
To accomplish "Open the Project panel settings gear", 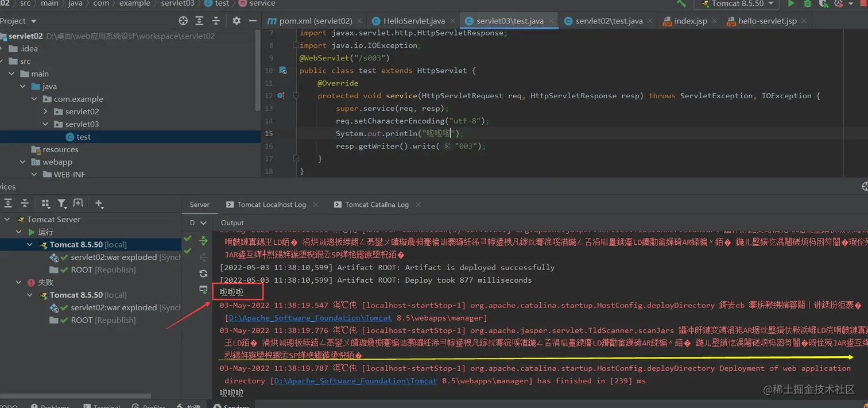I will pyautogui.click(x=237, y=21).
